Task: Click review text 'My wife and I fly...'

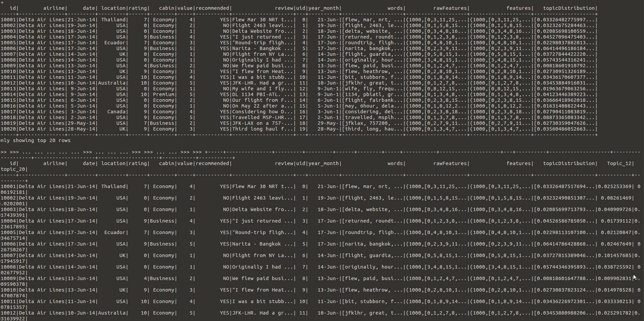Action: point(262,89)
